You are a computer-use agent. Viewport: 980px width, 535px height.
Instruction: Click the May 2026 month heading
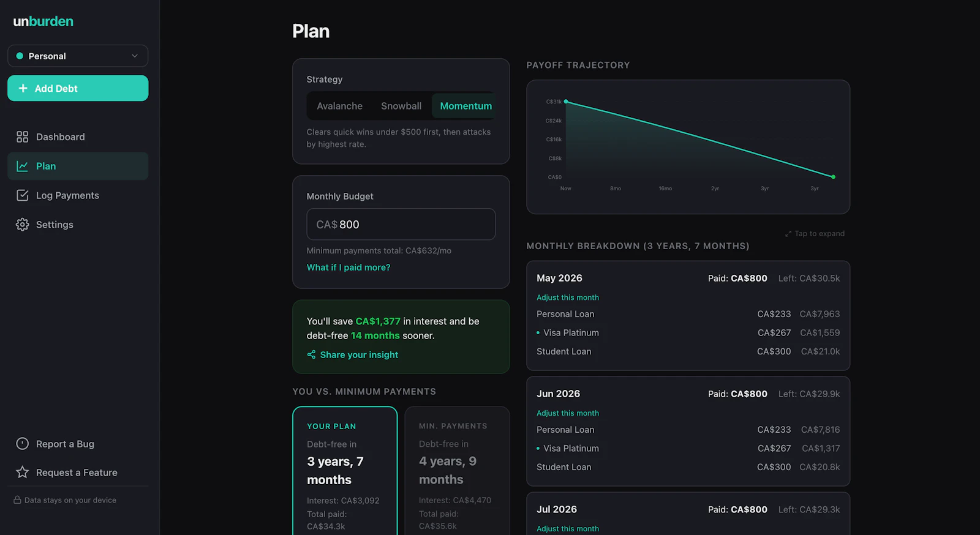559,278
